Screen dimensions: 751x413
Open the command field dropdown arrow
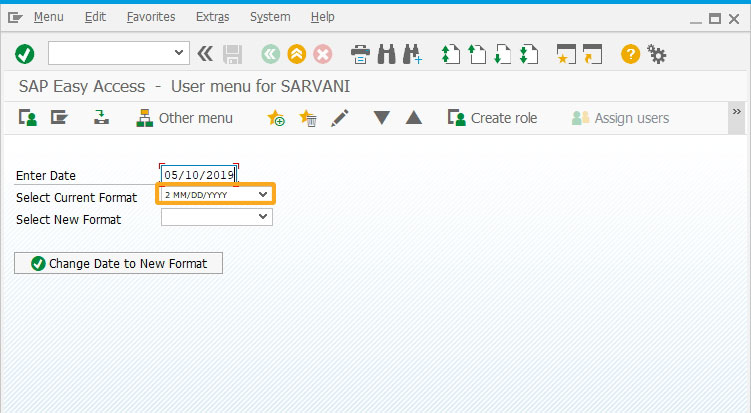179,52
